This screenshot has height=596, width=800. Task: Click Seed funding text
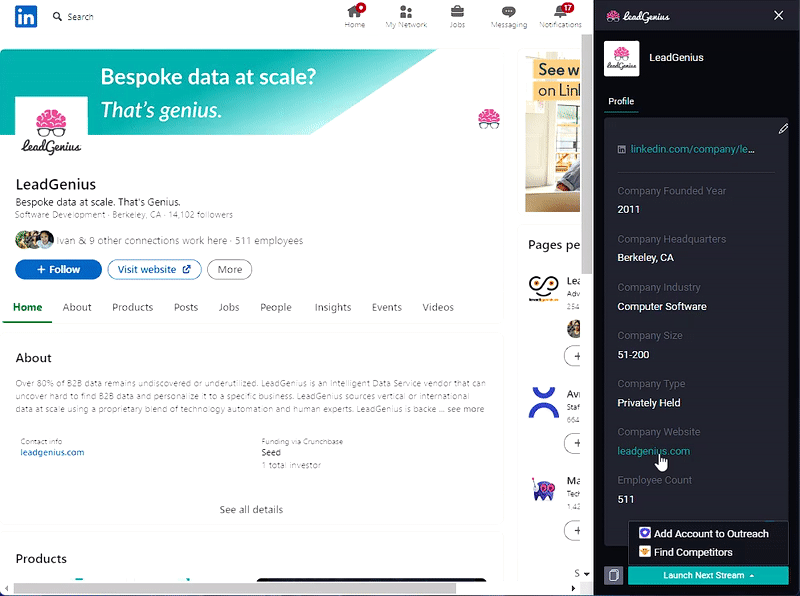271,453
